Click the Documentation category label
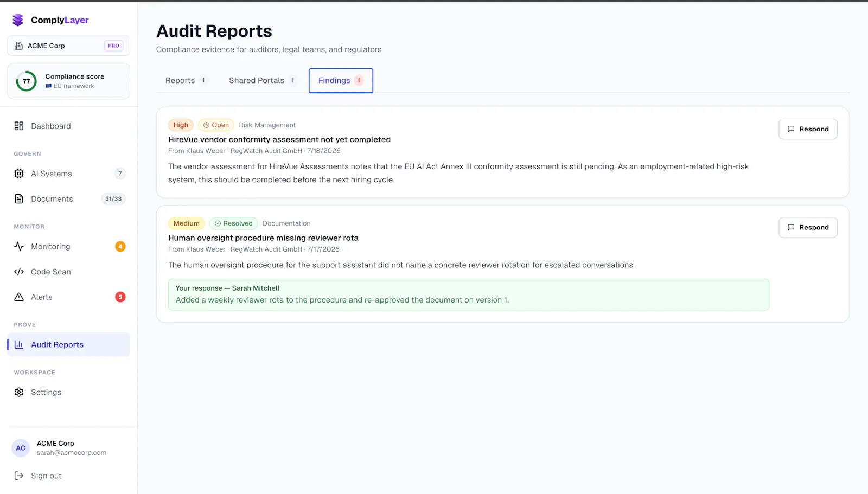868x494 pixels. 286,223
